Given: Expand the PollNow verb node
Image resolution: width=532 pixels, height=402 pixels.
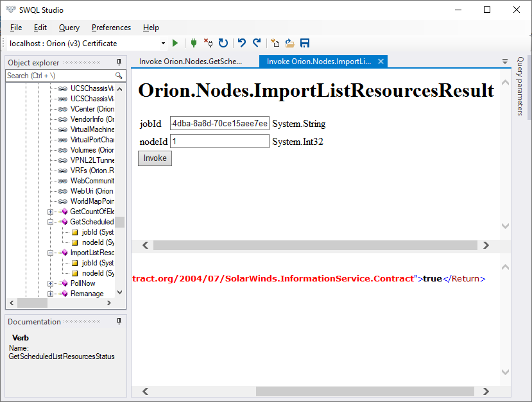Looking at the screenshot, I should (x=50, y=283).
